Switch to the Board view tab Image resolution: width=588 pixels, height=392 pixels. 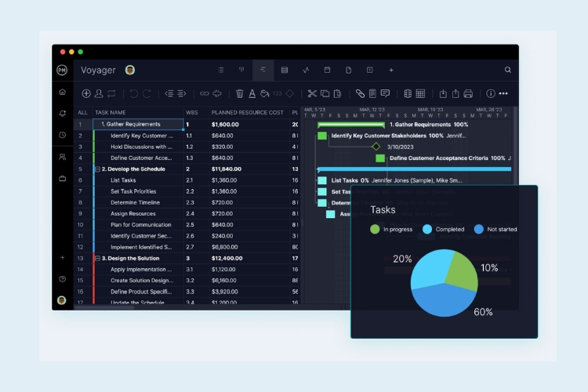(241, 70)
